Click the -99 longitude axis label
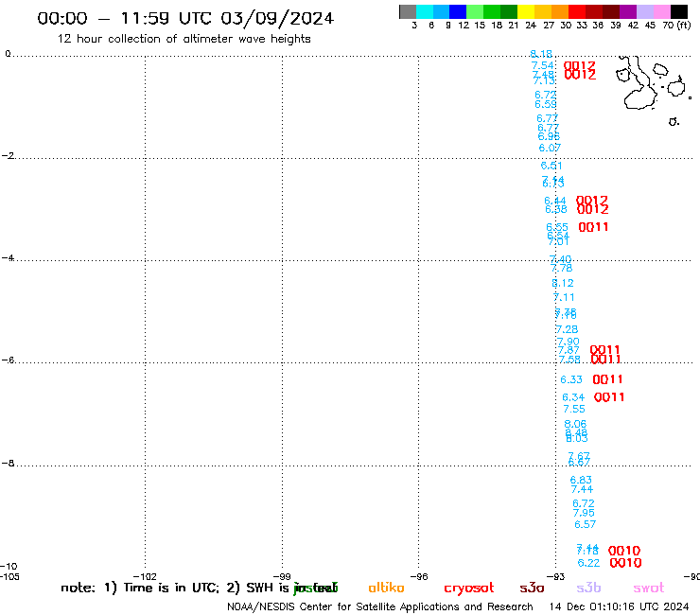Viewport: 700px width, 615px height. [x=282, y=576]
